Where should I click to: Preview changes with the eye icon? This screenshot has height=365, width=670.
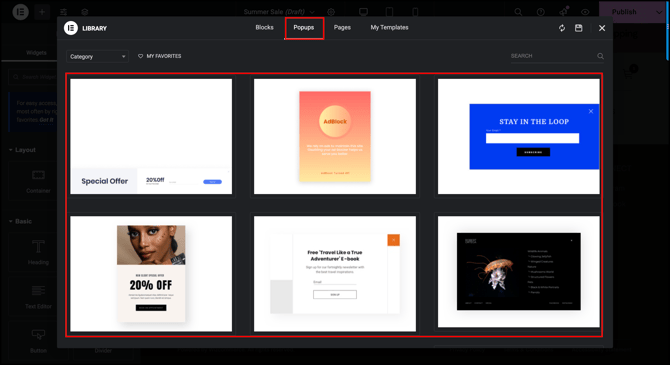[x=585, y=12]
